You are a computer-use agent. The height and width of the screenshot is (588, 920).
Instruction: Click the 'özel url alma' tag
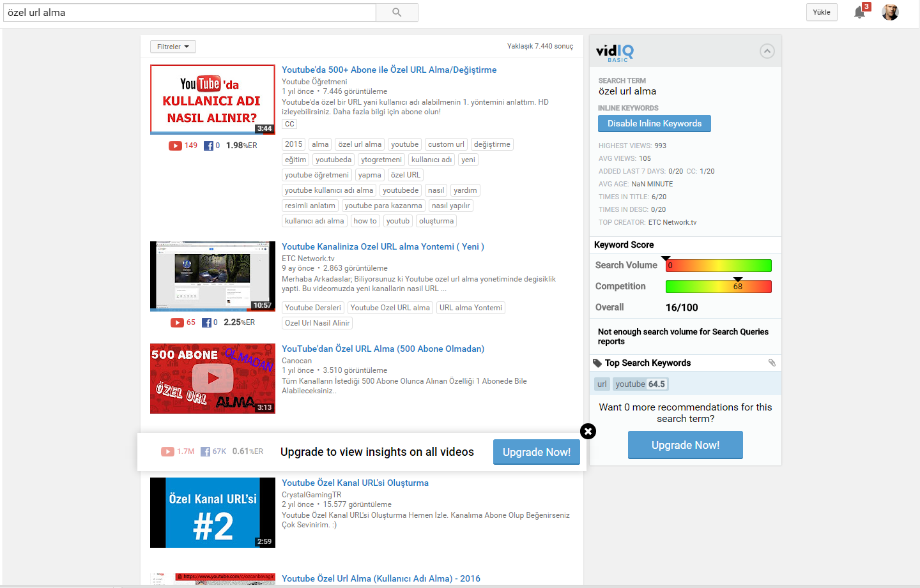(360, 144)
